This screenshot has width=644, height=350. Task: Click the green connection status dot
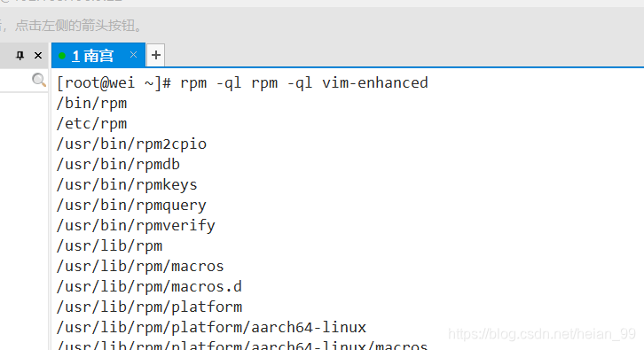pos(62,56)
